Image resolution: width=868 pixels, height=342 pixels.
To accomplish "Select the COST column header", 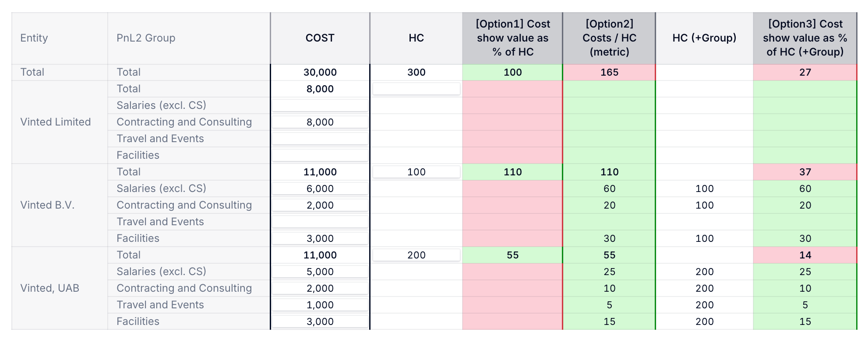I will pyautogui.click(x=320, y=38).
